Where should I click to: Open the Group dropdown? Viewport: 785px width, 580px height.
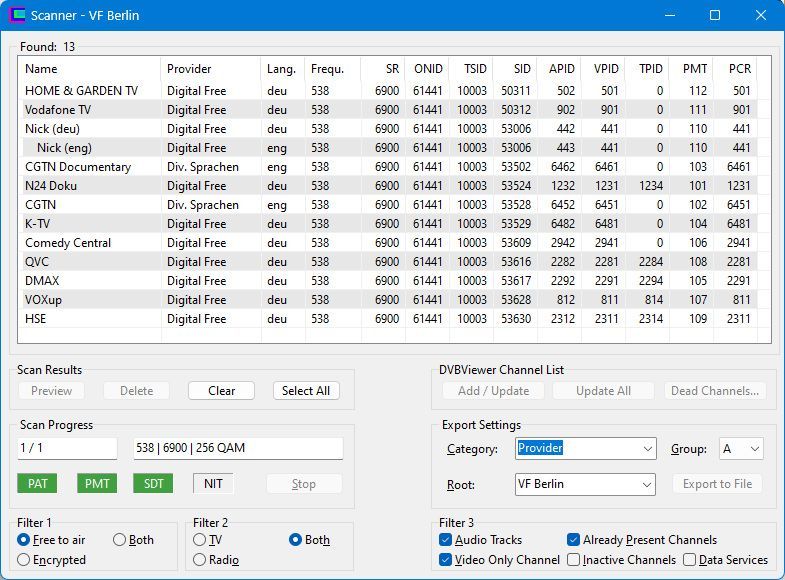coord(741,448)
